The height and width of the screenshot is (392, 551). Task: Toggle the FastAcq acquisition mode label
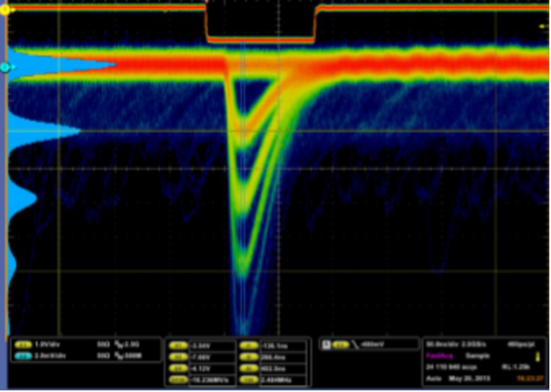pyautogui.click(x=438, y=355)
